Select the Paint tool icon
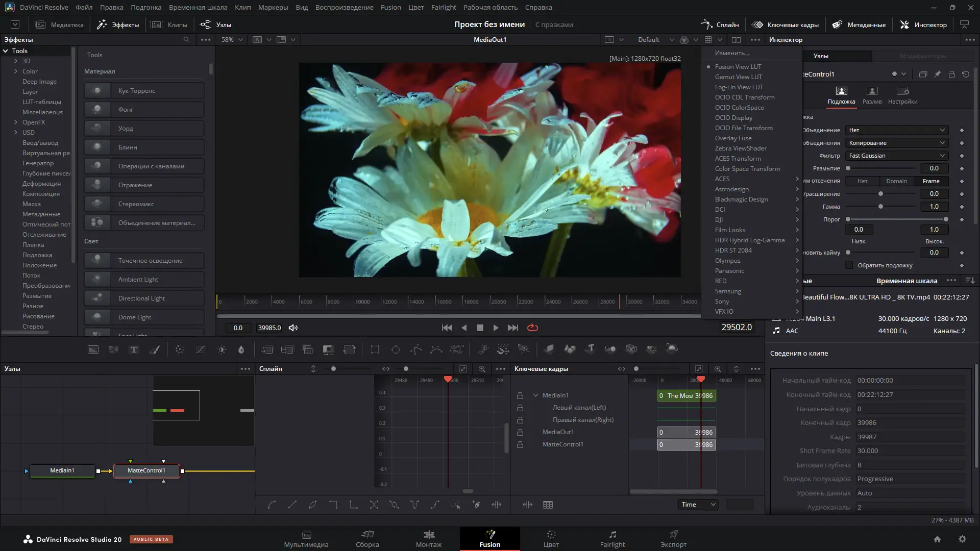Screen dimensions: 980x551 point(155,349)
